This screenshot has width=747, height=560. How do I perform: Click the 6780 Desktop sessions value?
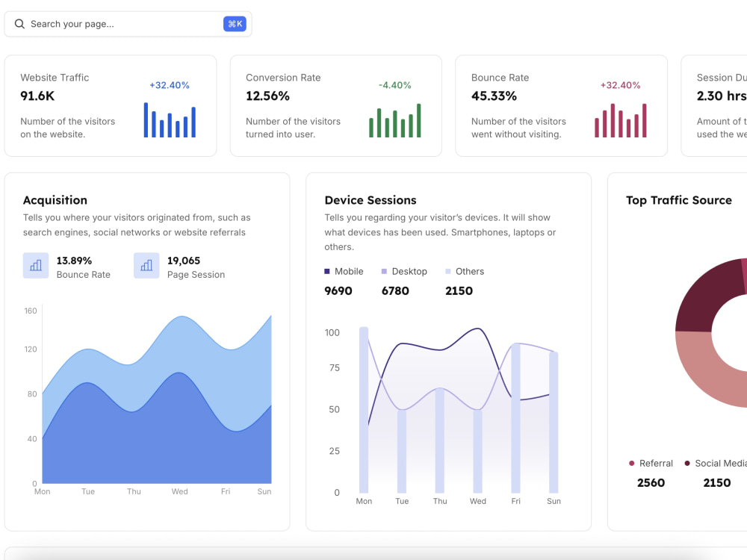(395, 291)
